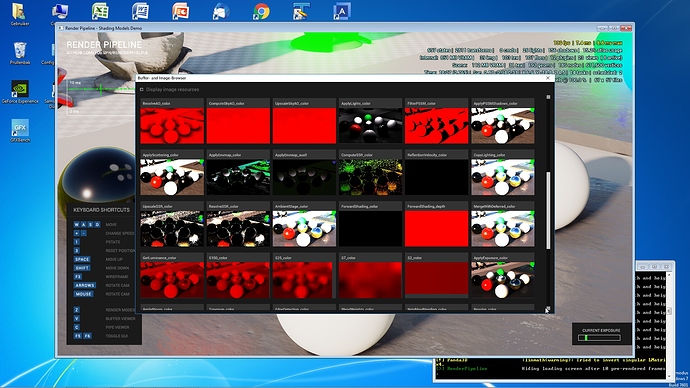This screenshot has height=388, width=690.
Task: Open the blue letter A desktop shortcut
Action: [x=342, y=11]
